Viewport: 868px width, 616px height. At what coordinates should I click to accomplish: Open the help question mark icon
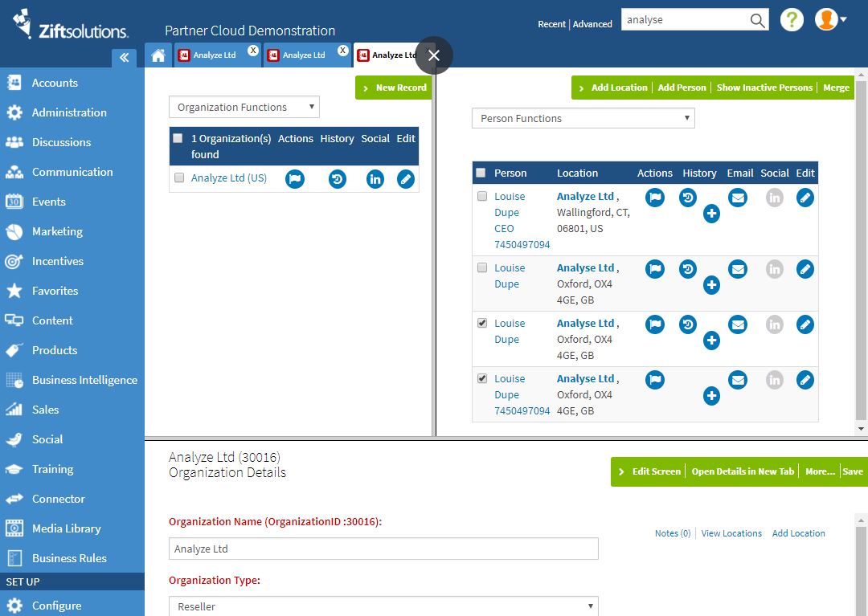coord(792,20)
